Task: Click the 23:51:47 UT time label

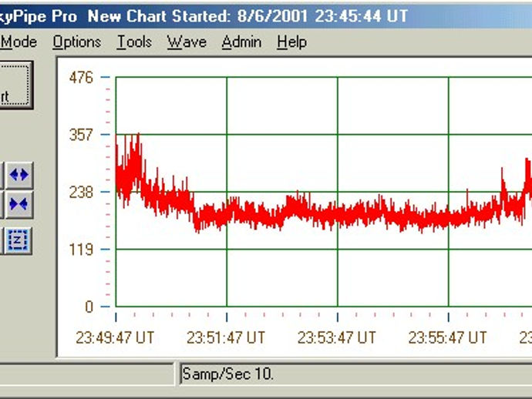Action: click(x=226, y=337)
